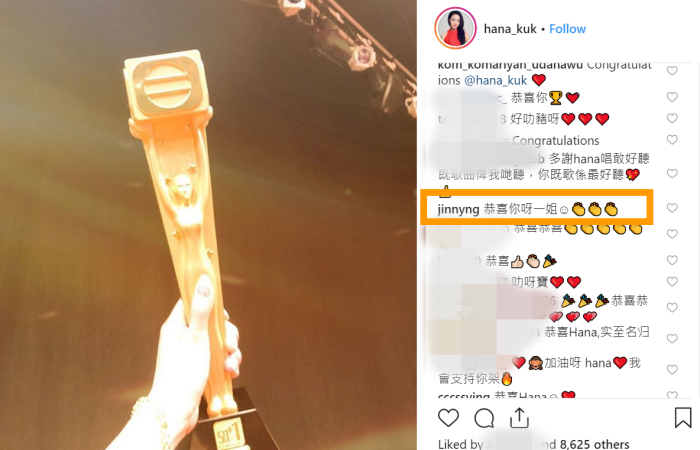Like the 恭喜Hana,实至名归 comment heart
Image resolution: width=700 pixels, height=450 pixels.
(672, 338)
